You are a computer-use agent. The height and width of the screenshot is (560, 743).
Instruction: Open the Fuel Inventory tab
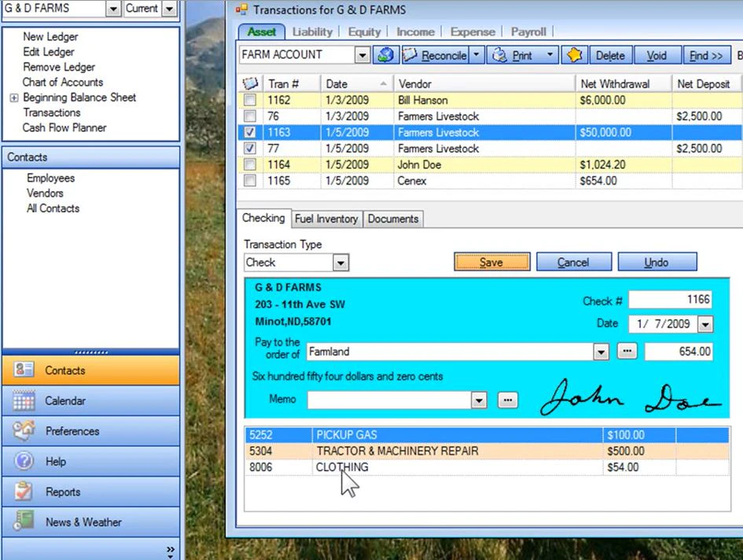coord(326,219)
